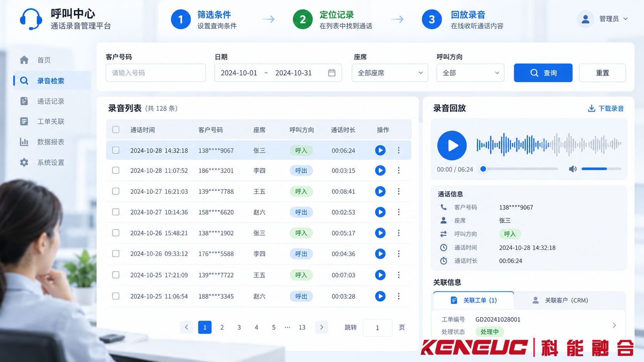Expand work order GD20241028001 details arrow
Image resolution: width=644 pixels, height=362 pixels.
coord(614,325)
